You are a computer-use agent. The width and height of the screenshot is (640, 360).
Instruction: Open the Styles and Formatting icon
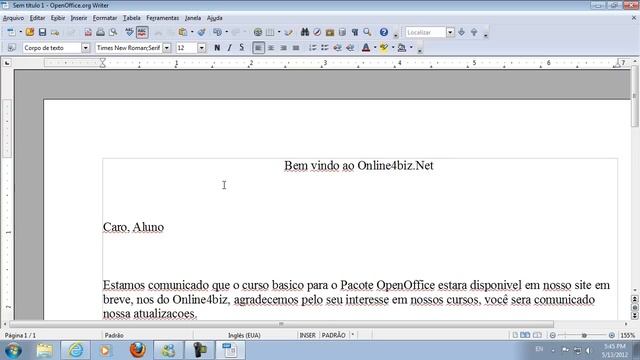11,48
